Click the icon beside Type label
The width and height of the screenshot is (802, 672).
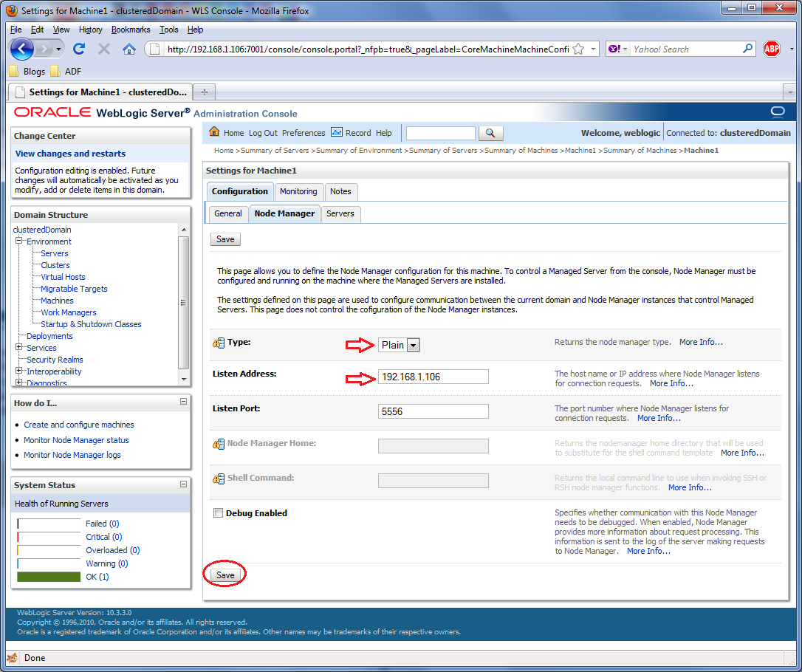(219, 343)
